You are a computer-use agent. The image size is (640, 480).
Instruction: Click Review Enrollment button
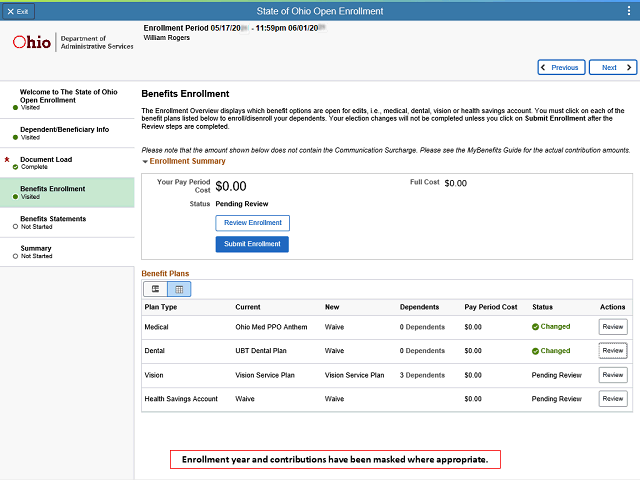click(x=253, y=223)
